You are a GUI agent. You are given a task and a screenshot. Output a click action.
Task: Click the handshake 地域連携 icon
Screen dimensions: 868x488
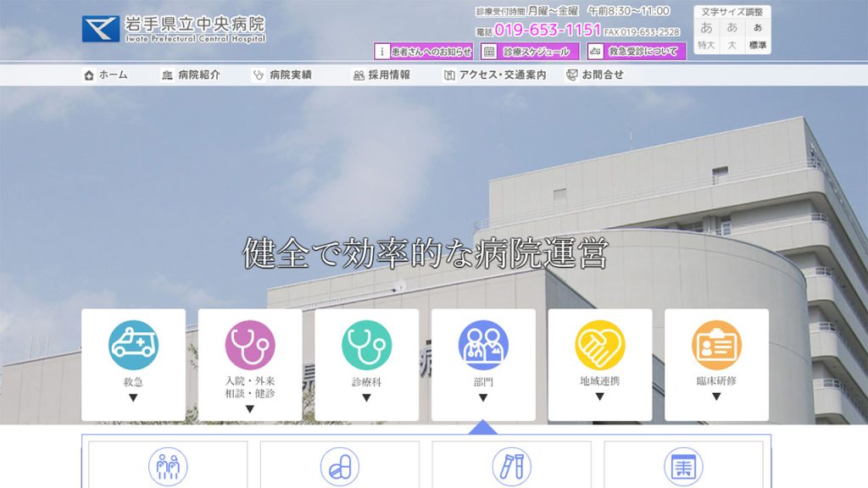click(x=600, y=345)
